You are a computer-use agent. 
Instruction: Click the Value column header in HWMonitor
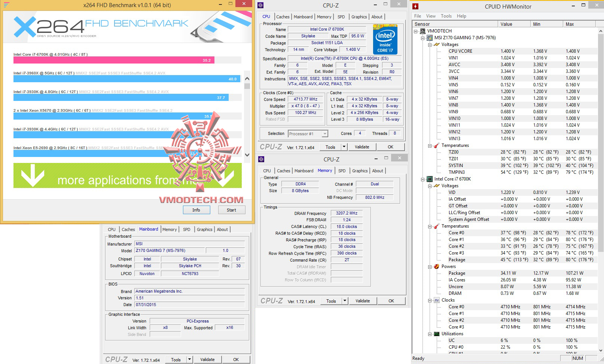[x=514, y=24]
